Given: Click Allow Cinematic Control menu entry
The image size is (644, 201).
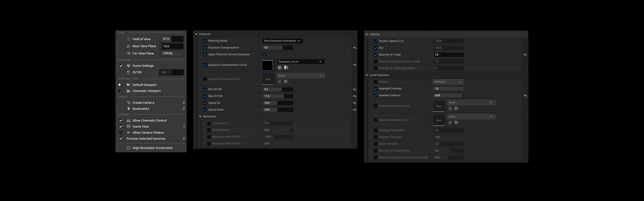Looking at the screenshot, I should pos(151,120).
